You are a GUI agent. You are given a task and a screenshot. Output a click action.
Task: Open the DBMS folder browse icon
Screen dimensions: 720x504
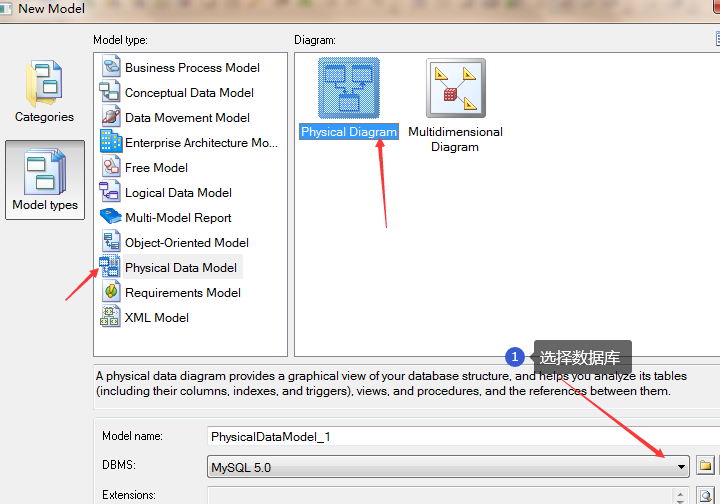[705, 466]
